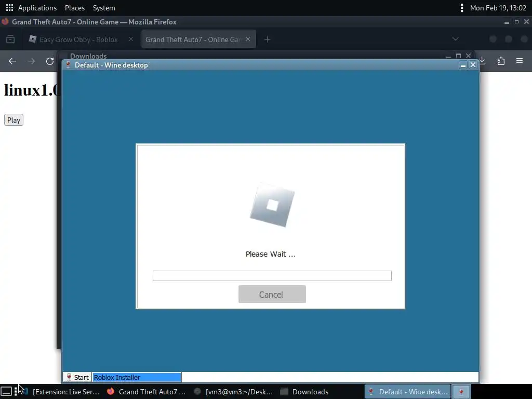This screenshot has height=399, width=532.
Task: Expand the list all tabs chevron
Action: pos(455,39)
